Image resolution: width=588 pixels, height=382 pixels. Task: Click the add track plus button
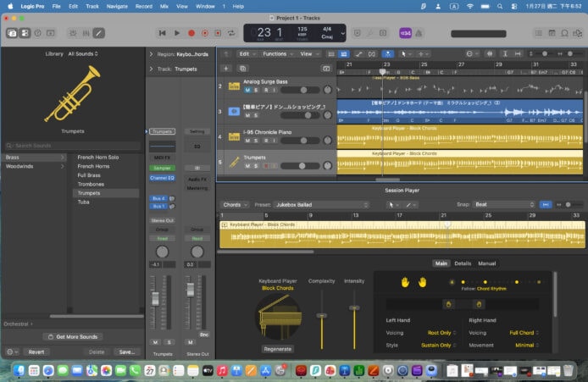point(226,68)
